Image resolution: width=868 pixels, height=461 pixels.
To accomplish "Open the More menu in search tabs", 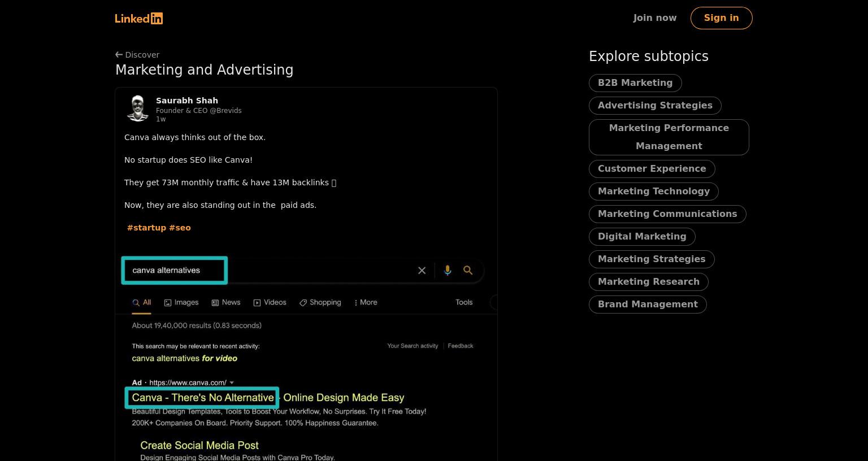I will tap(366, 303).
